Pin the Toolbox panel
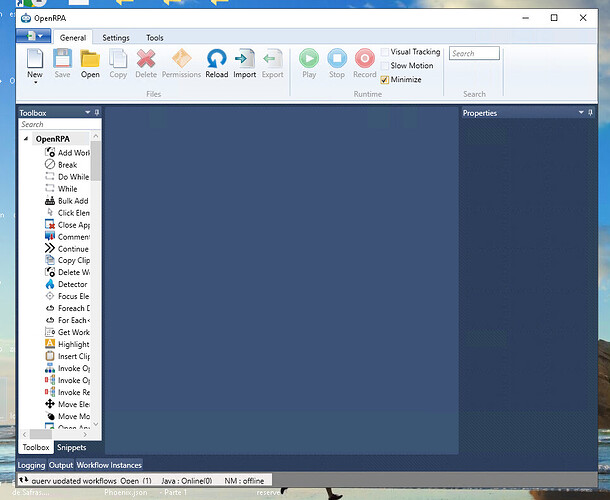Image resolution: width=610 pixels, height=500 pixels. (x=97, y=112)
